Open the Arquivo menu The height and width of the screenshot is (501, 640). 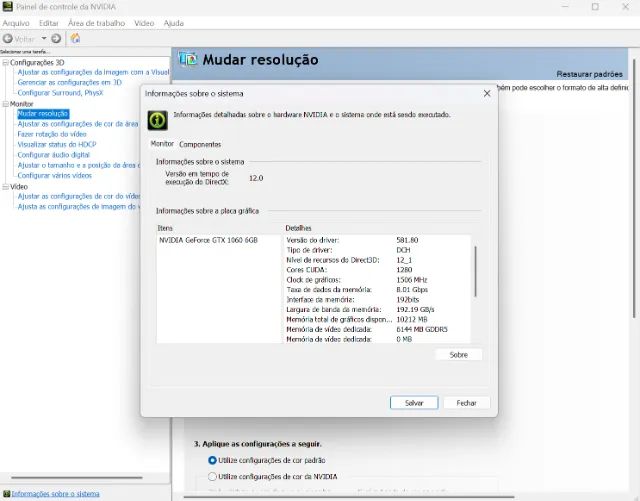tap(16, 23)
